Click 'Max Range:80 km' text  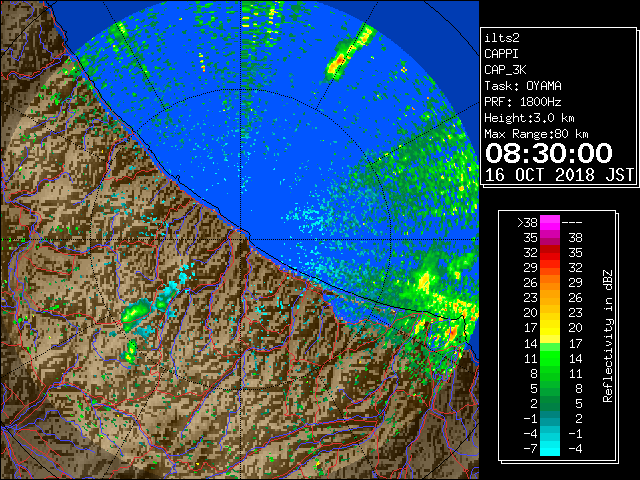pos(536,134)
